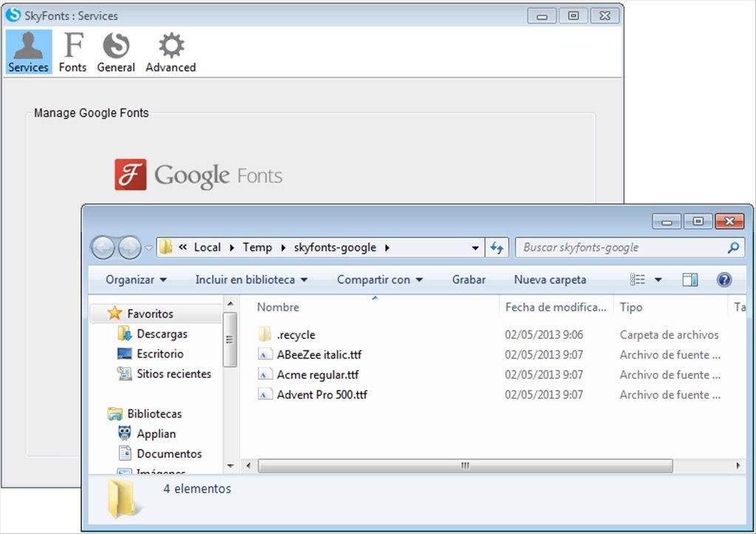Viewport: 756px width, 534px height.
Task: Select the Local breadcrumb in address bar
Action: click(x=208, y=247)
